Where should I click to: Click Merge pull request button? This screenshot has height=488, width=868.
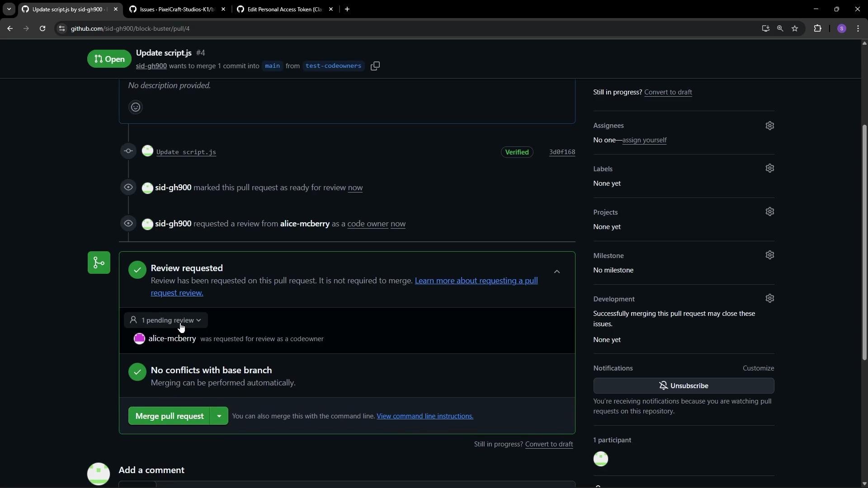coord(170,416)
